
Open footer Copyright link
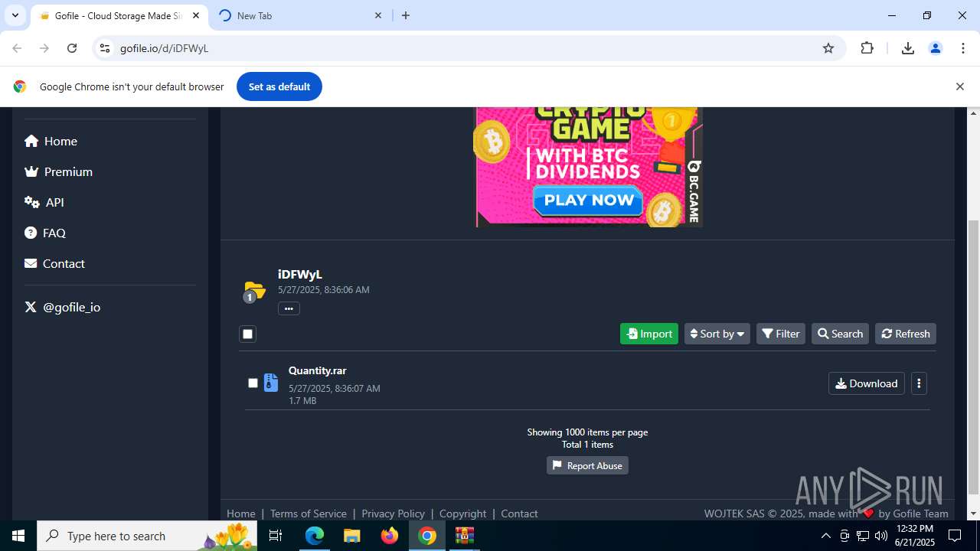pyautogui.click(x=463, y=514)
